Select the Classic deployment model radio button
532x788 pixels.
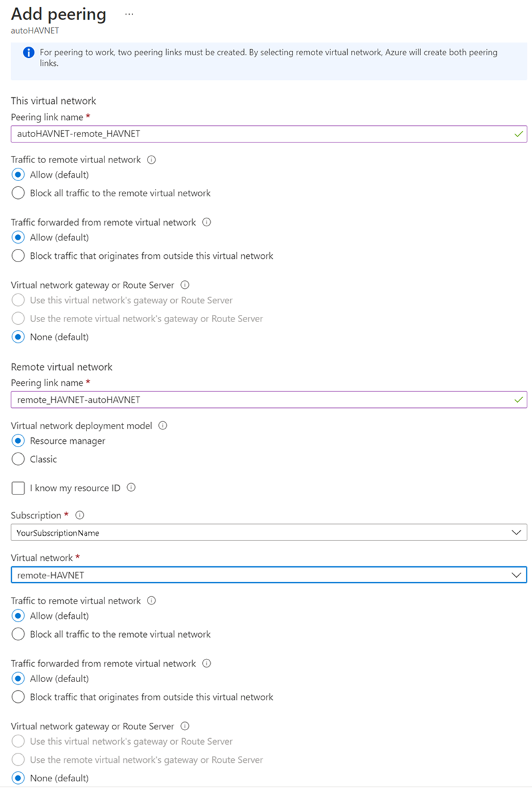click(x=19, y=459)
